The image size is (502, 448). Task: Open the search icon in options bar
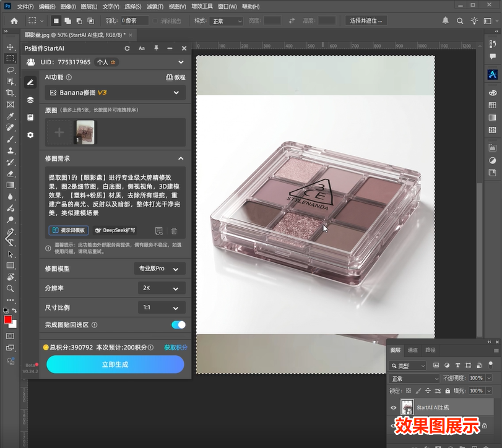tap(460, 21)
